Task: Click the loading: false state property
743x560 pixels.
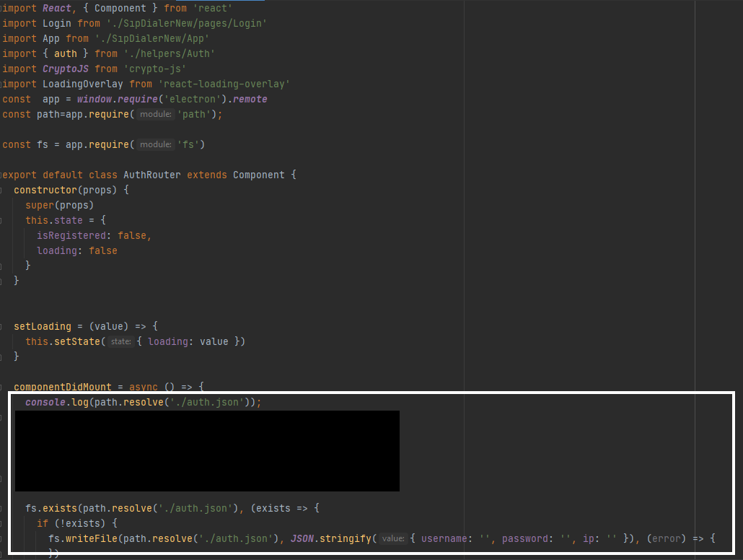Action: [x=77, y=250]
